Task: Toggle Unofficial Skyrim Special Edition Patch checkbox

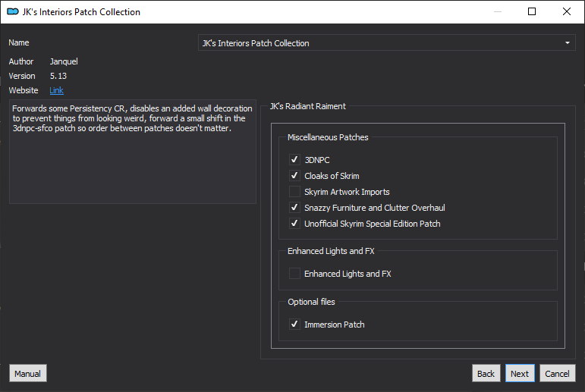Action: (294, 224)
